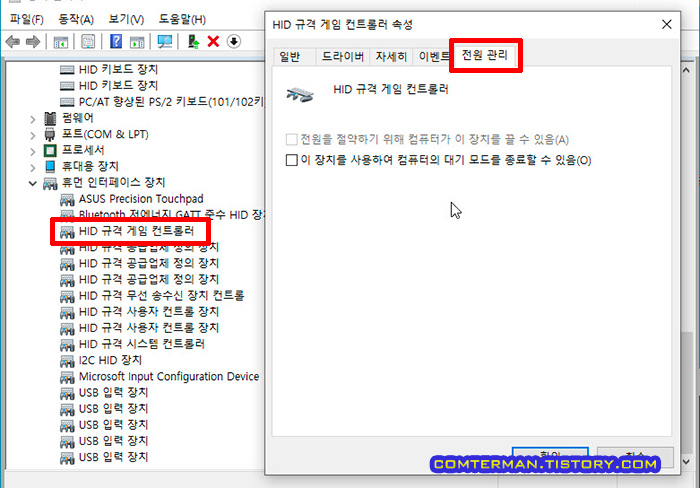The height and width of the screenshot is (488, 700).
Task: Expand the 포트(COM & LPT) tree node
Action: (x=33, y=135)
